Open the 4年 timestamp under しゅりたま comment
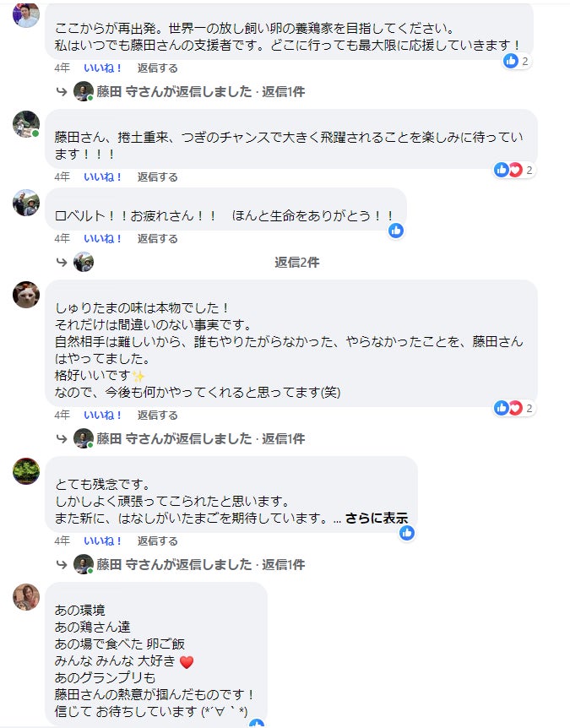 [x=62, y=416]
